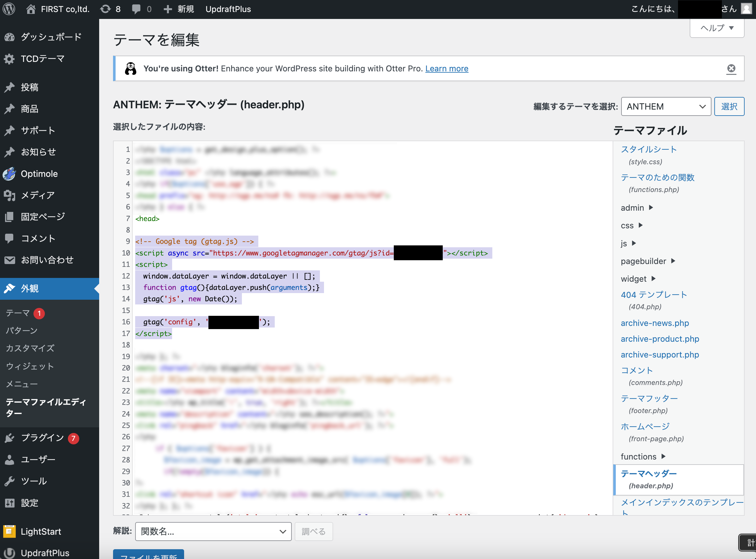Click the 選択 button
The image size is (756, 559).
[x=729, y=107]
